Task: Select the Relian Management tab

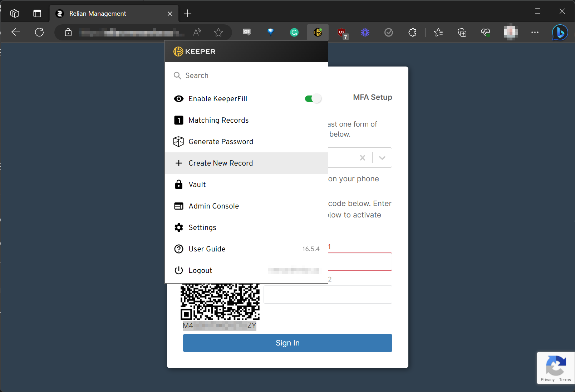Action: pyautogui.click(x=114, y=14)
